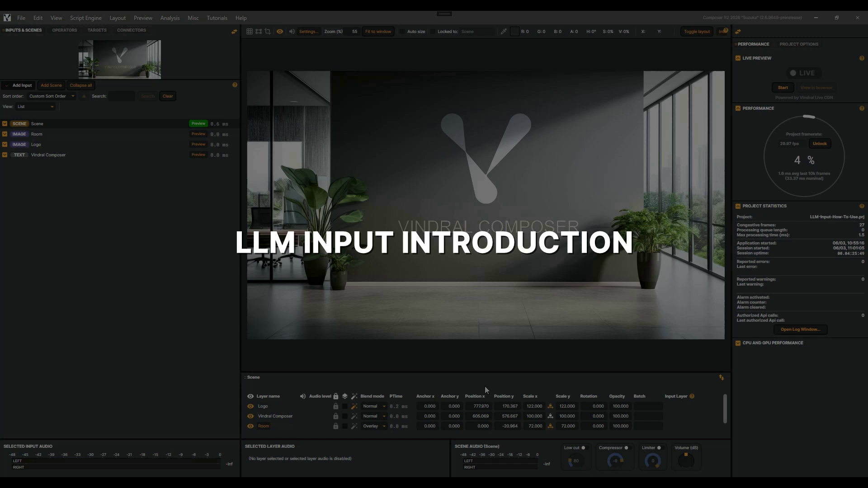
Task: Click the lock icon on the Logo layer
Action: pos(335,406)
